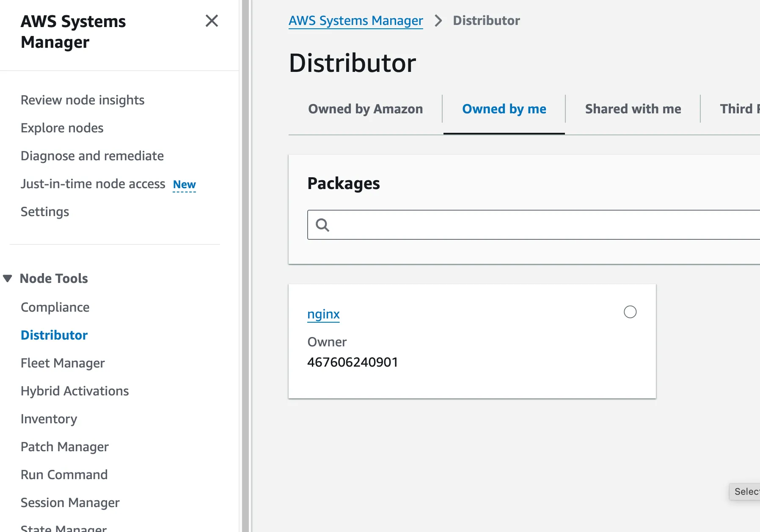Click the Node Tools section heading
760x532 pixels.
coord(54,279)
